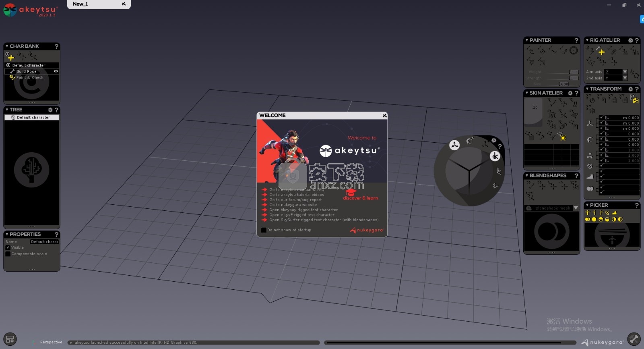This screenshot has width=644, height=349.
Task: Open Skin Atelier settings gear
Action: [x=570, y=93]
